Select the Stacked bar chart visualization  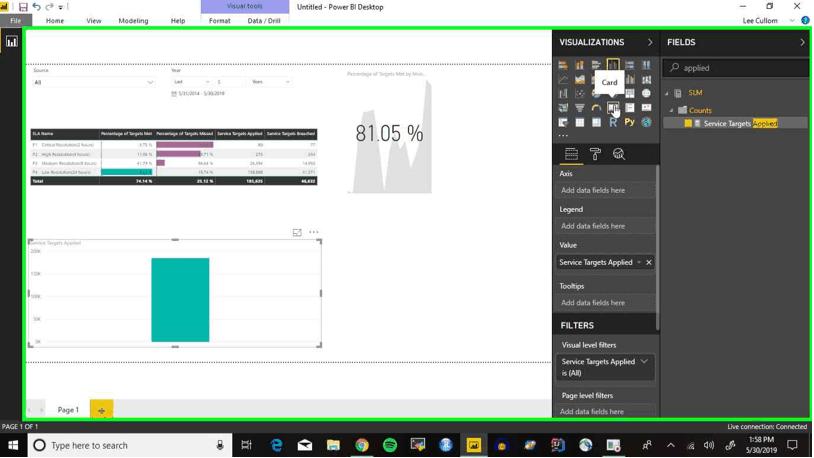563,65
